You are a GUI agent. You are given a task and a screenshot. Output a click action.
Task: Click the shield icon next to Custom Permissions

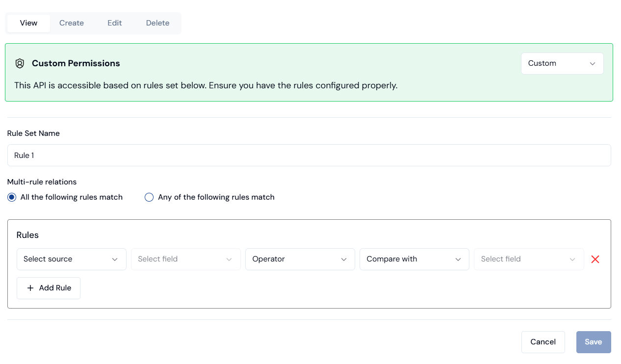pyautogui.click(x=20, y=63)
